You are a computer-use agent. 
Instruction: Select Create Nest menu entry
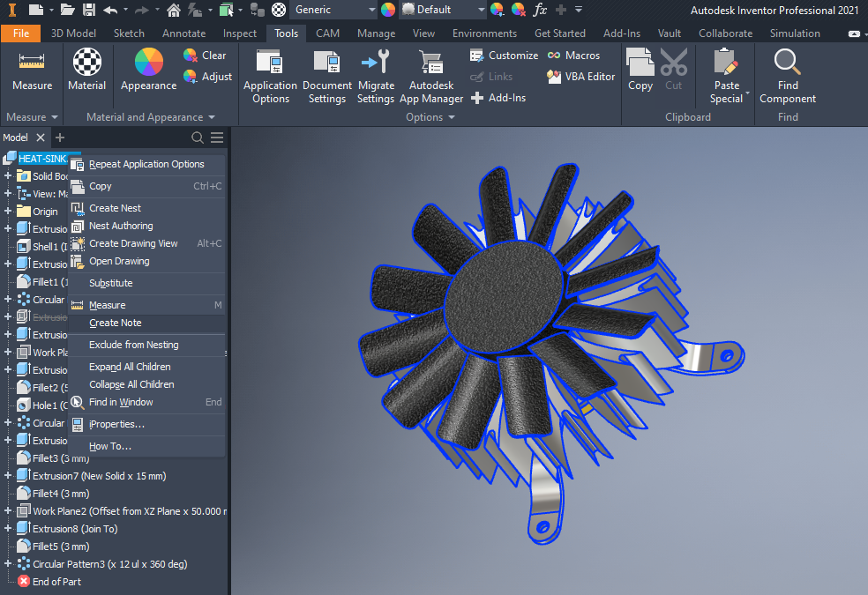(146, 208)
